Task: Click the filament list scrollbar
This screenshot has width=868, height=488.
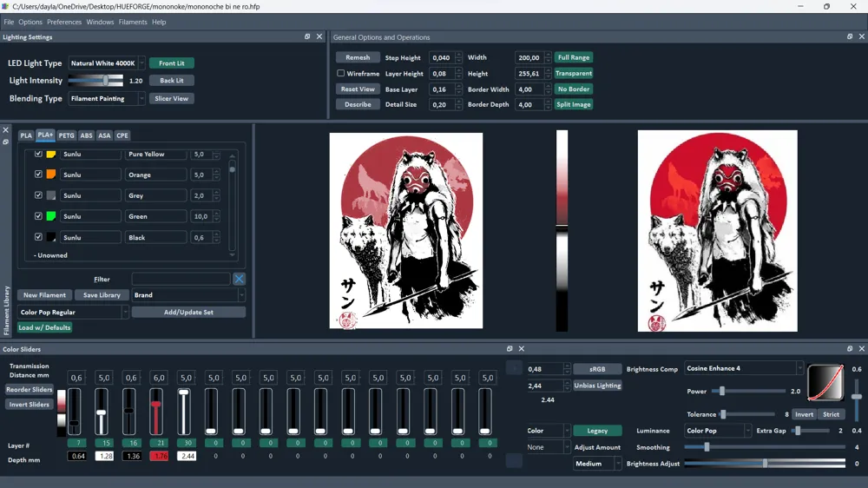Action: [x=232, y=205]
